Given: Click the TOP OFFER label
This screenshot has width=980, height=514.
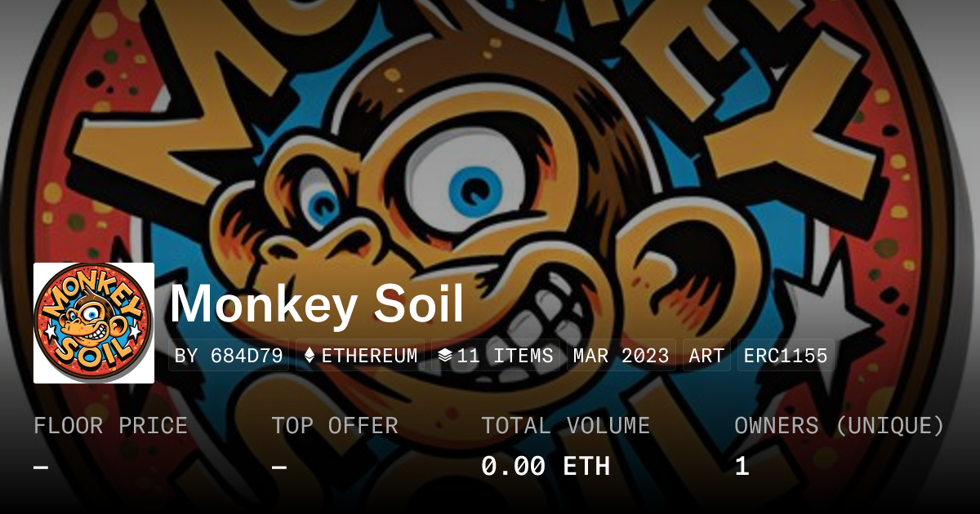Looking at the screenshot, I should click(335, 425).
